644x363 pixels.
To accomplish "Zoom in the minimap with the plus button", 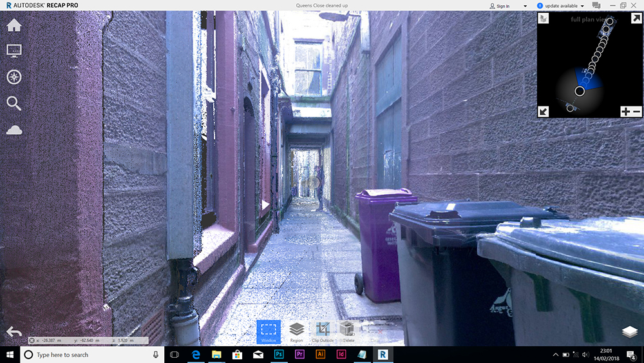I will 625,112.
